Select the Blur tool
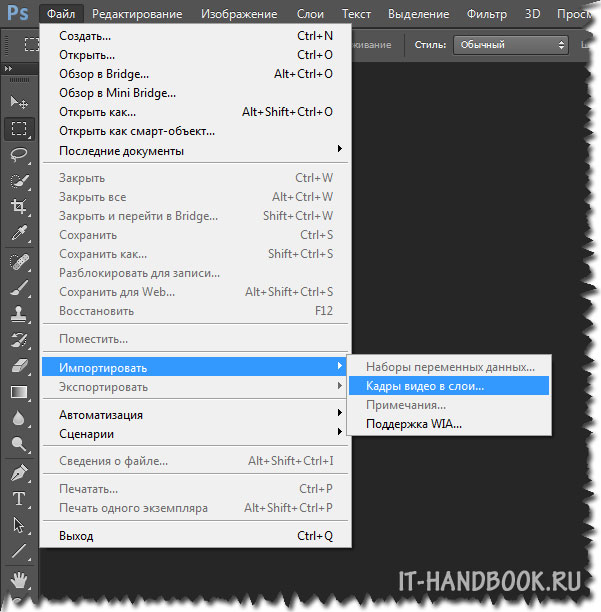Image resolution: width=601 pixels, height=612 pixels. click(19, 418)
